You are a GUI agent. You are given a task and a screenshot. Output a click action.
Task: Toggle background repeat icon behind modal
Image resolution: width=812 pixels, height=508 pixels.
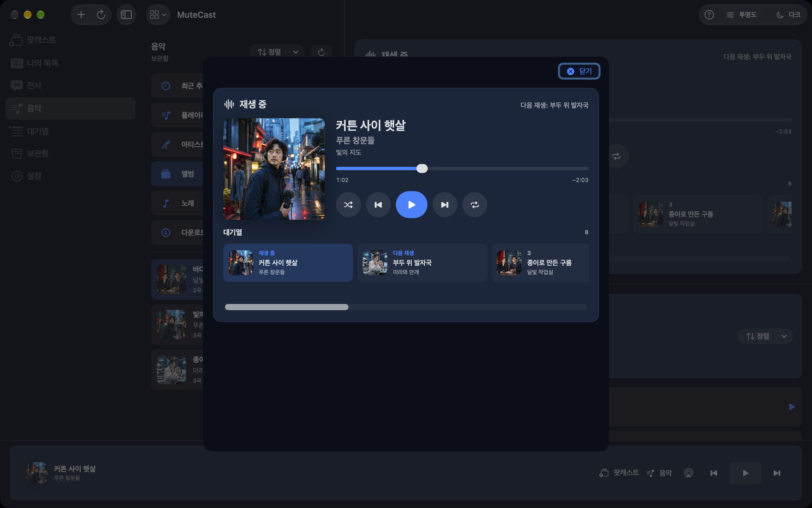click(616, 156)
